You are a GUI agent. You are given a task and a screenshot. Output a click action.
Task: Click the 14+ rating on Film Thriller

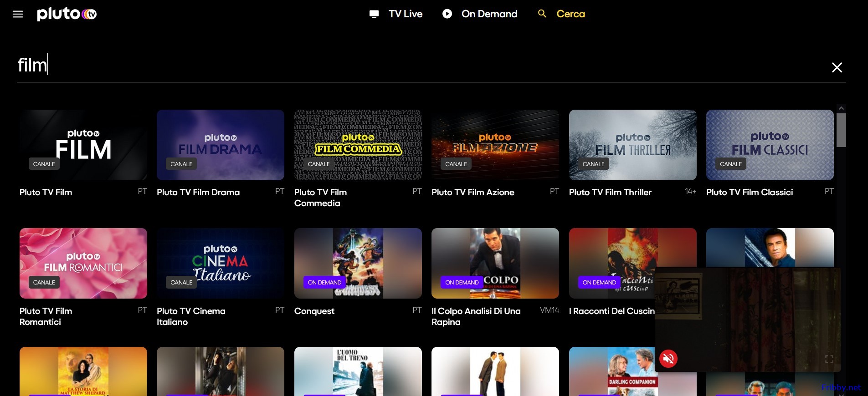tap(691, 192)
